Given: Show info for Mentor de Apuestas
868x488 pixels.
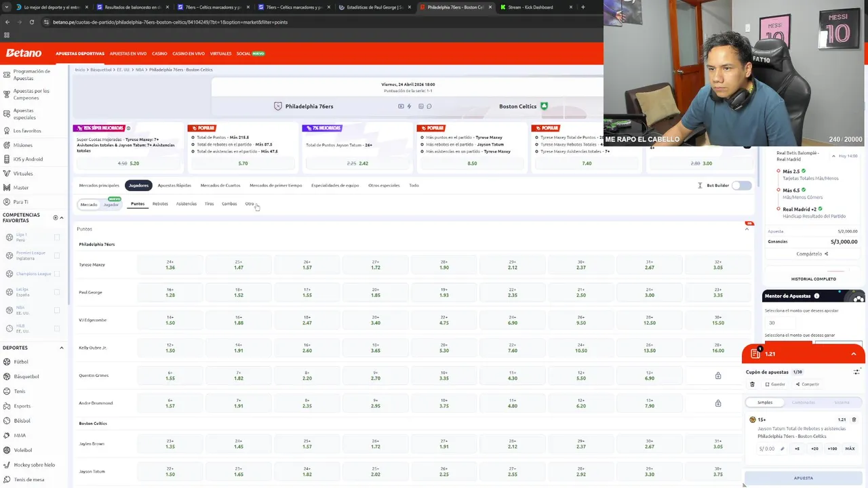Looking at the screenshot, I should click(x=816, y=296).
